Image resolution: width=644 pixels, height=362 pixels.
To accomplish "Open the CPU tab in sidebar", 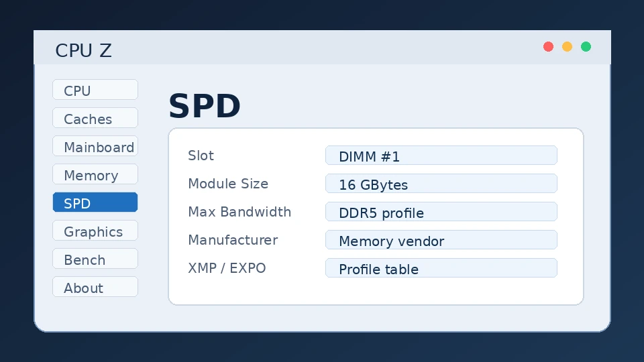I will point(95,89).
